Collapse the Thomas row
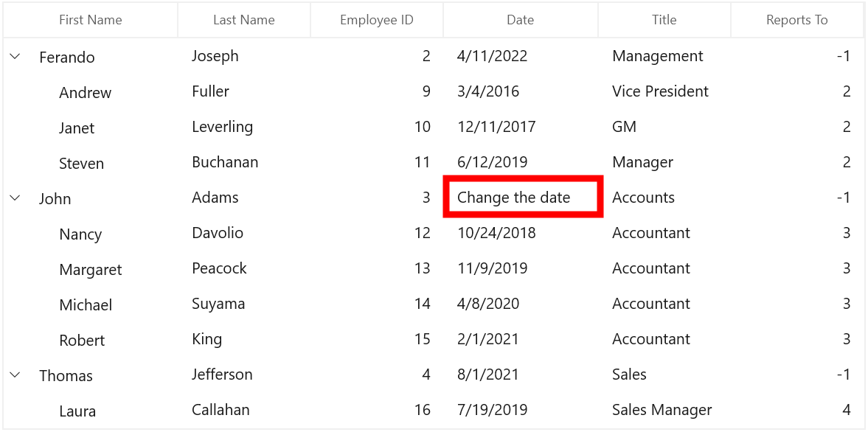 pyautogui.click(x=15, y=375)
